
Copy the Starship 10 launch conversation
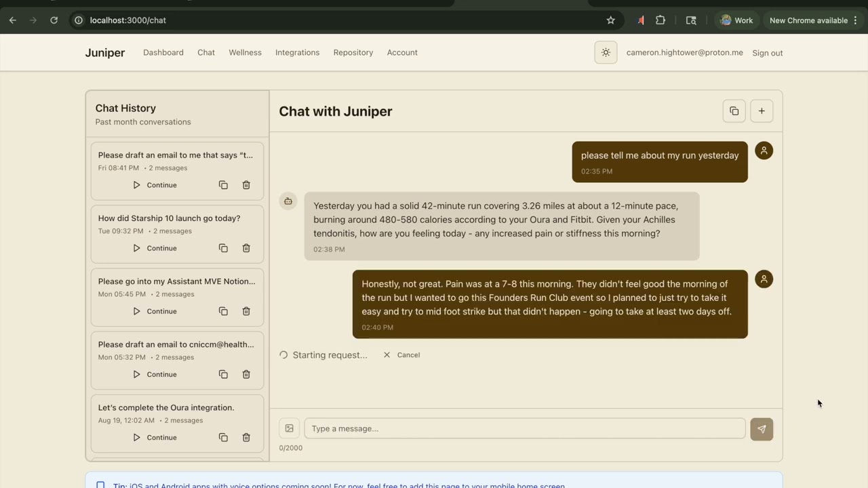click(x=223, y=248)
